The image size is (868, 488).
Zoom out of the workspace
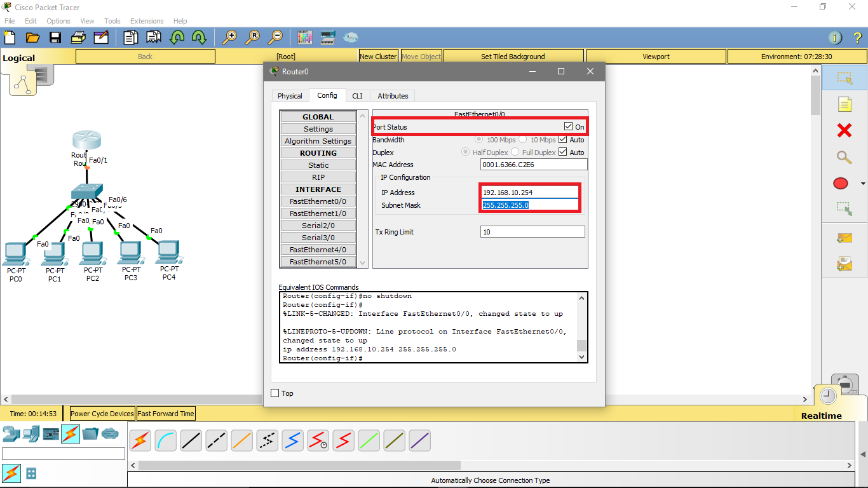275,37
